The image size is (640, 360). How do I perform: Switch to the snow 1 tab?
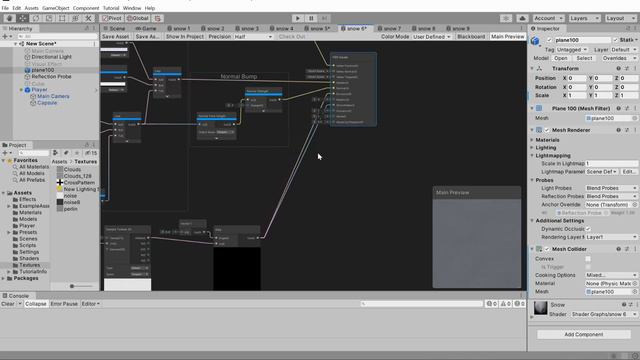click(179, 29)
